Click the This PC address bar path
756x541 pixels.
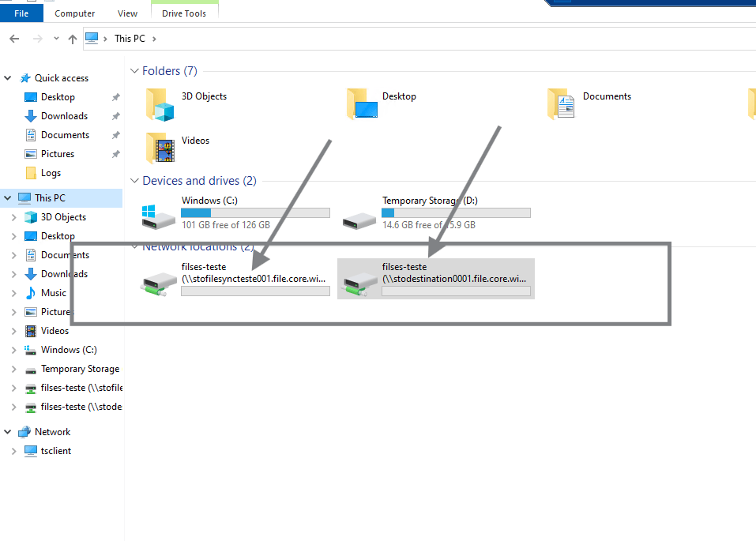pyautogui.click(x=130, y=39)
